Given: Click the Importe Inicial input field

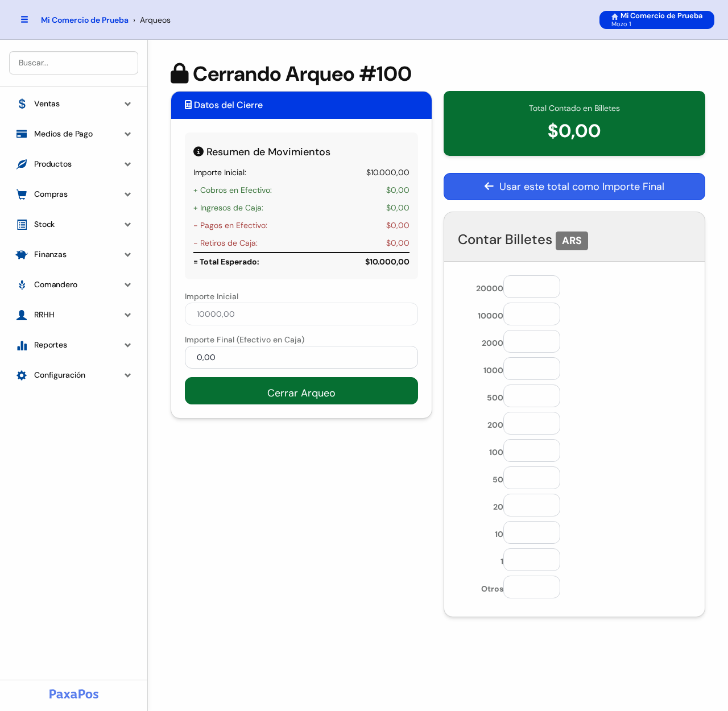Looking at the screenshot, I should 301,314.
